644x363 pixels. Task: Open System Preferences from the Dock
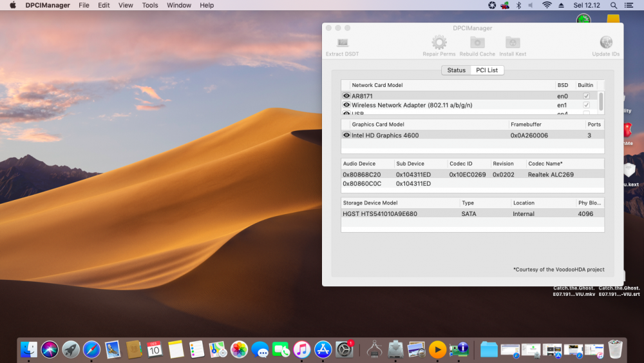coord(344,350)
